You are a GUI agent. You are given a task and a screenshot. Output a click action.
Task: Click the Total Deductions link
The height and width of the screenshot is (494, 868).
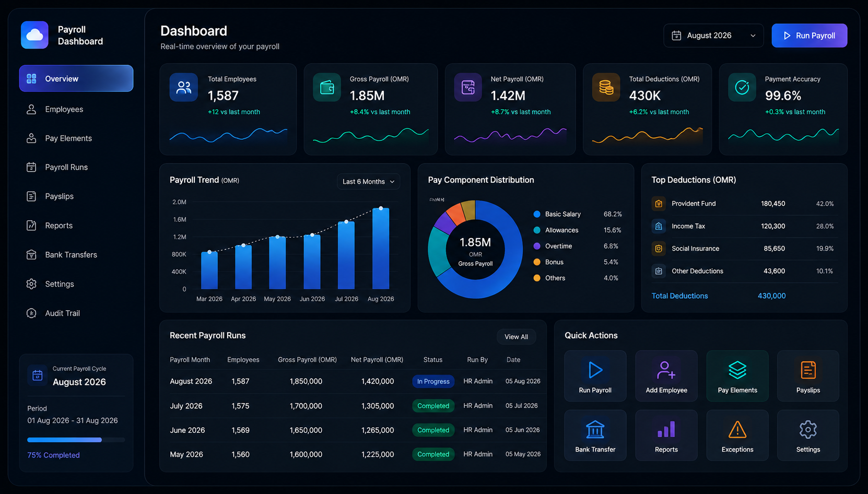(679, 296)
